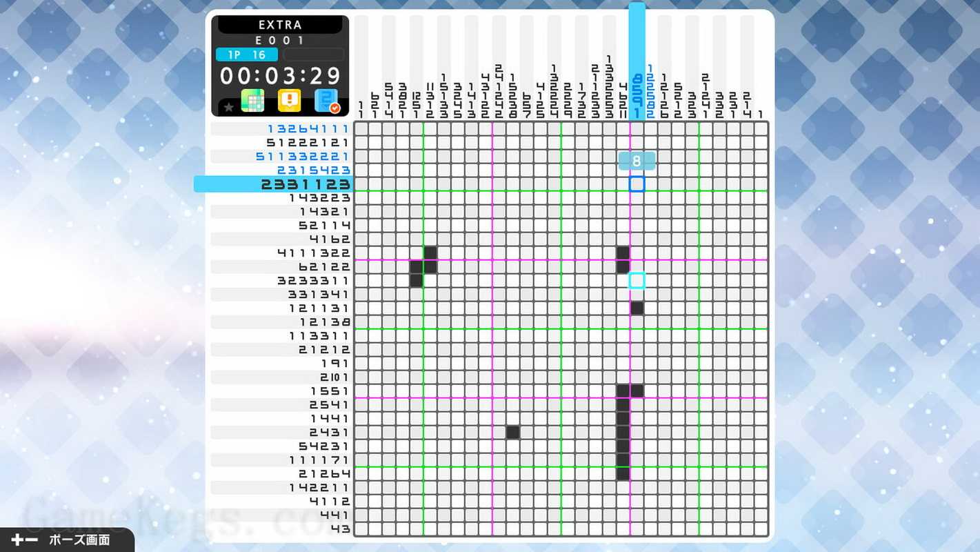Toggle the filled cell in row 2431

tap(512, 433)
